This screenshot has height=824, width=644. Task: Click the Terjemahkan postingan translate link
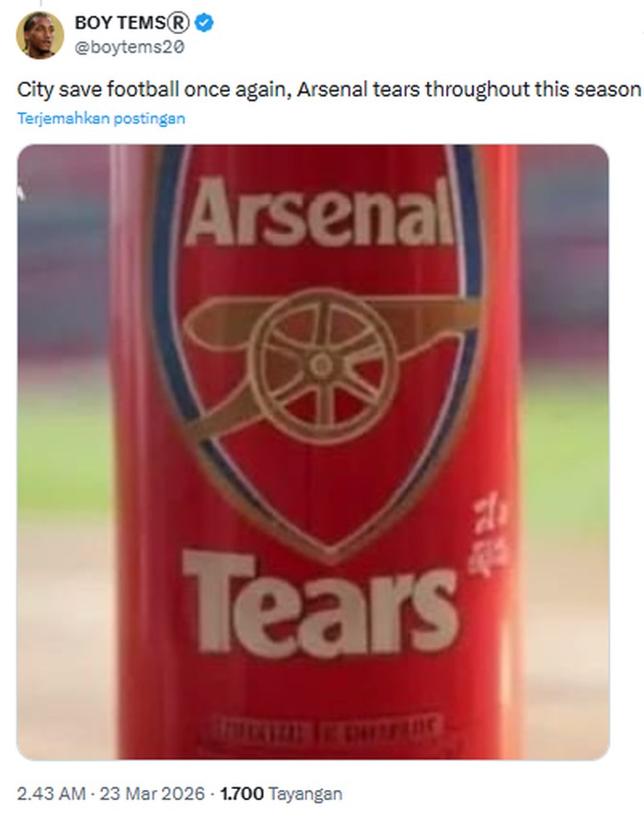click(101, 119)
